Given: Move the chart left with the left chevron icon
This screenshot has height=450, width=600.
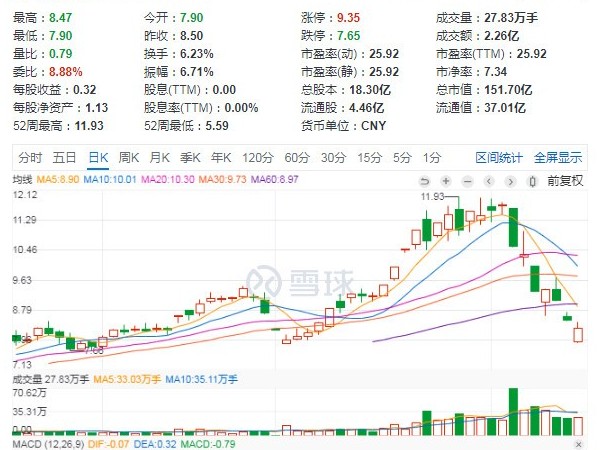Looking at the screenshot, I should 489,181.
